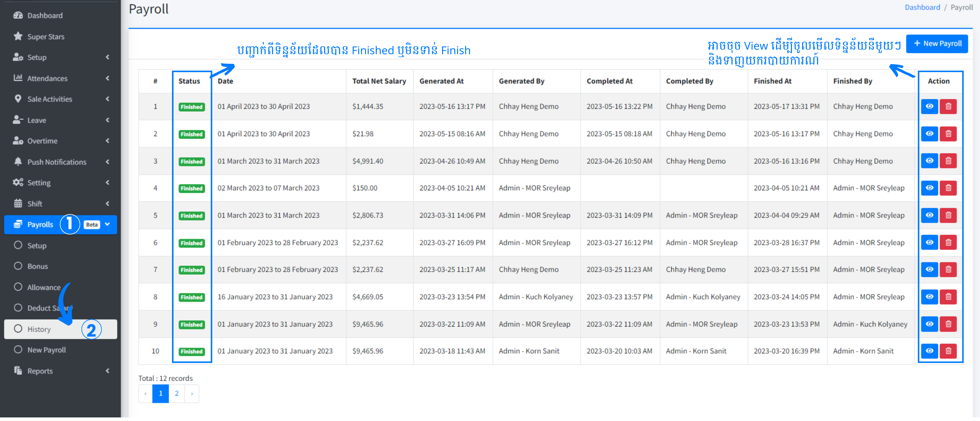Delete the $4,669.05 payroll using trash icon

[948, 297]
